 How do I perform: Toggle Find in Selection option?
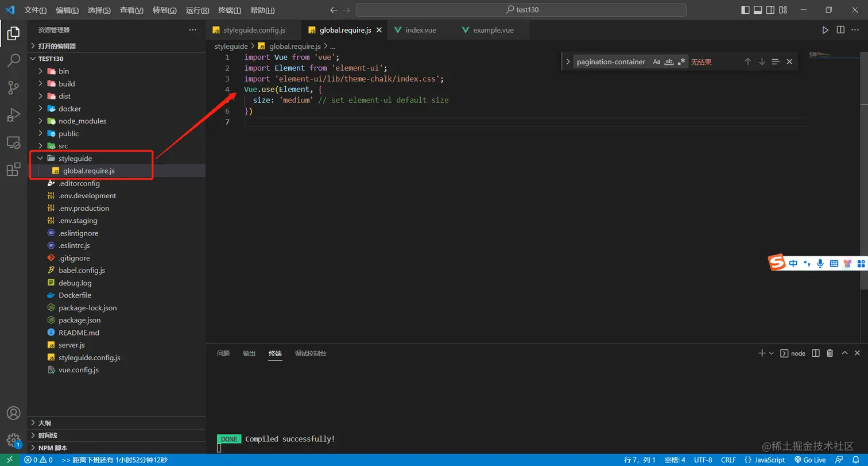776,61
